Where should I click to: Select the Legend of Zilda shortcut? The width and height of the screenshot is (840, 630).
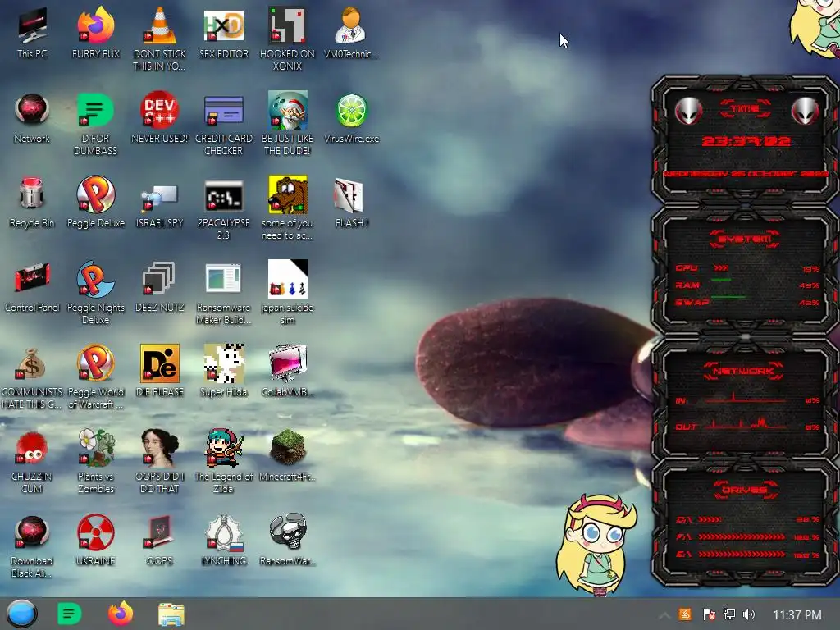pyautogui.click(x=224, y=461)
